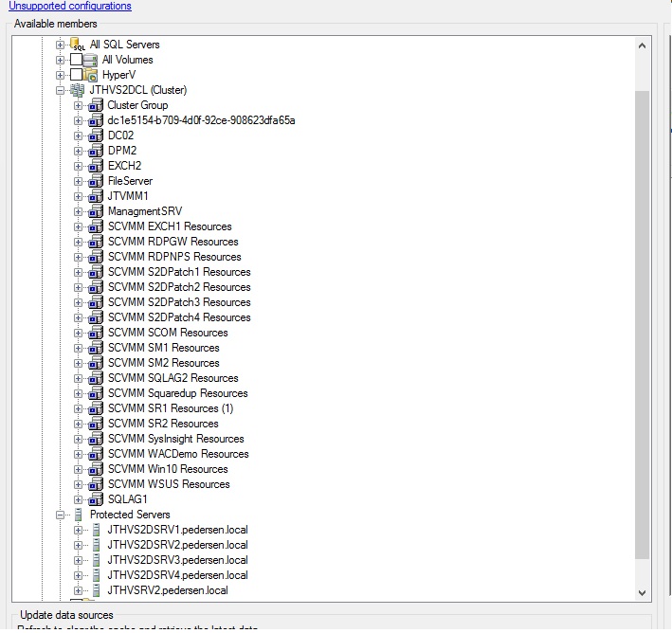Click the All SQL Servers icon
Viewport: 672px width, 633px height.
pos(77,45)
